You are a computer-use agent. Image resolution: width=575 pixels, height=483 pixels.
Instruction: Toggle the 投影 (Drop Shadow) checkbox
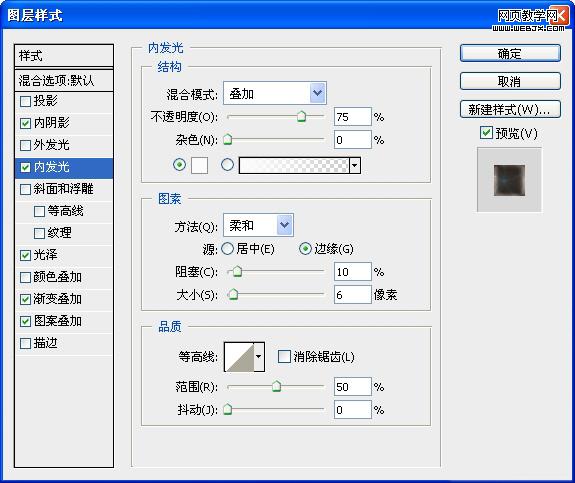(25, 101)
